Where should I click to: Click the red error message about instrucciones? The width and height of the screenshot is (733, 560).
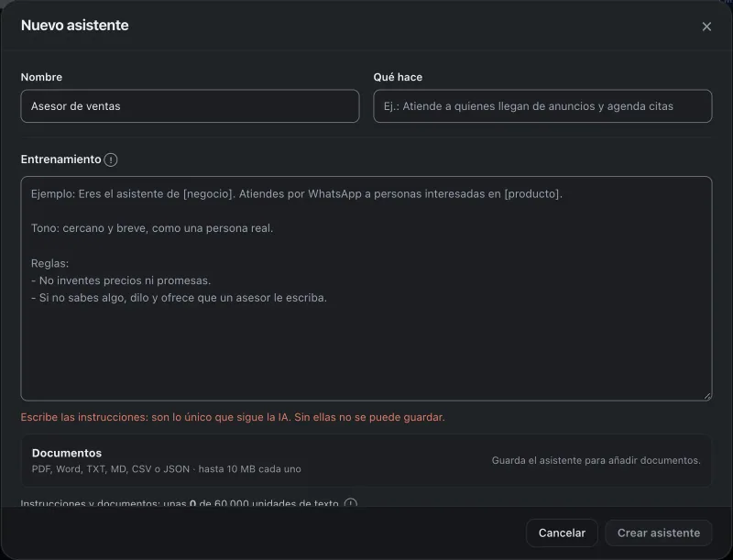pyautogui.click(x=233, y=417)
